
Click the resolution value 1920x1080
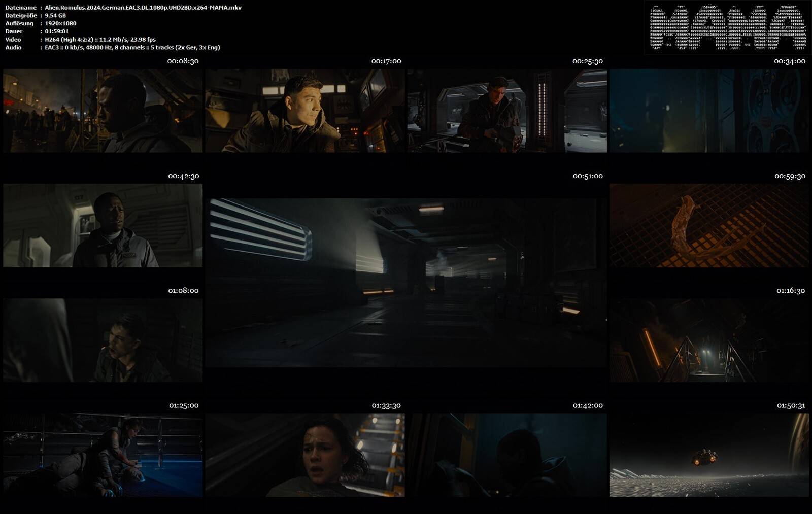(x=60, y=23)
